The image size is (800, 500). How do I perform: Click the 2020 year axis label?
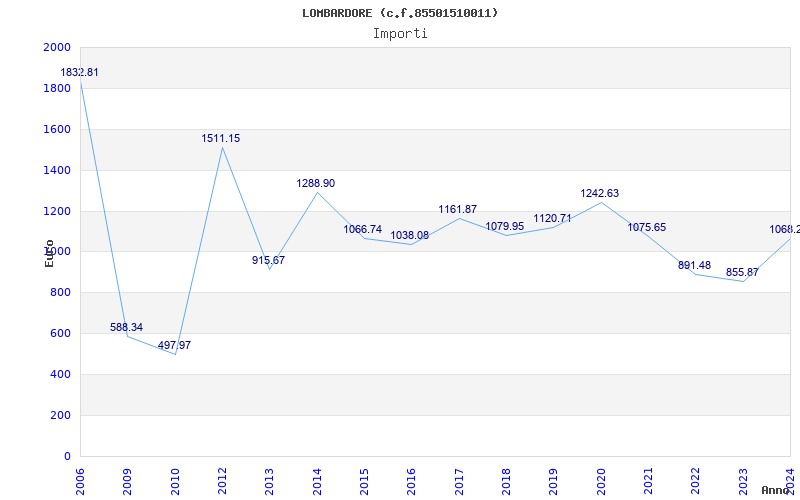(x=601, y=478)
